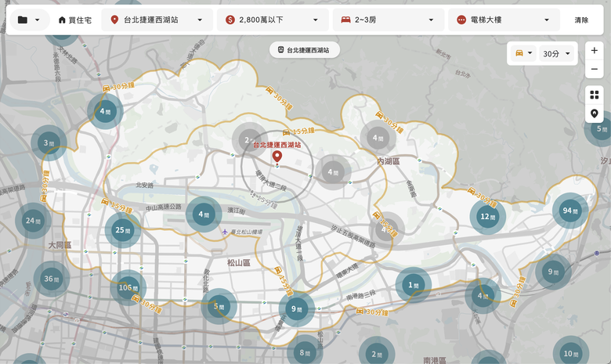Click the orange car icon

[519, 53]
